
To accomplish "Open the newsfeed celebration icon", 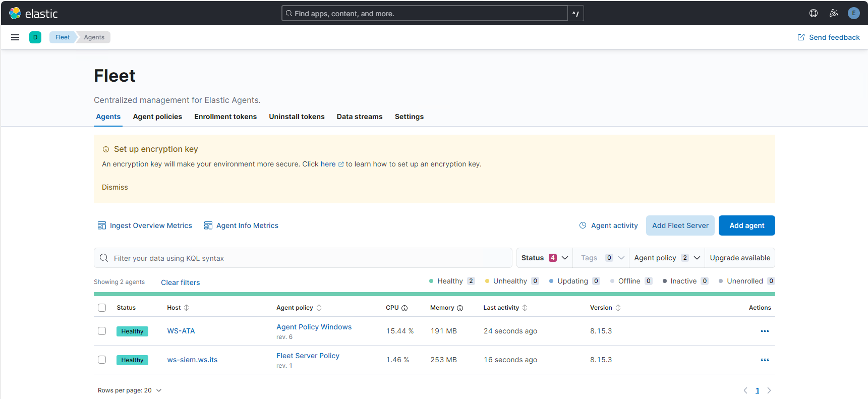I will coord(834,14).
